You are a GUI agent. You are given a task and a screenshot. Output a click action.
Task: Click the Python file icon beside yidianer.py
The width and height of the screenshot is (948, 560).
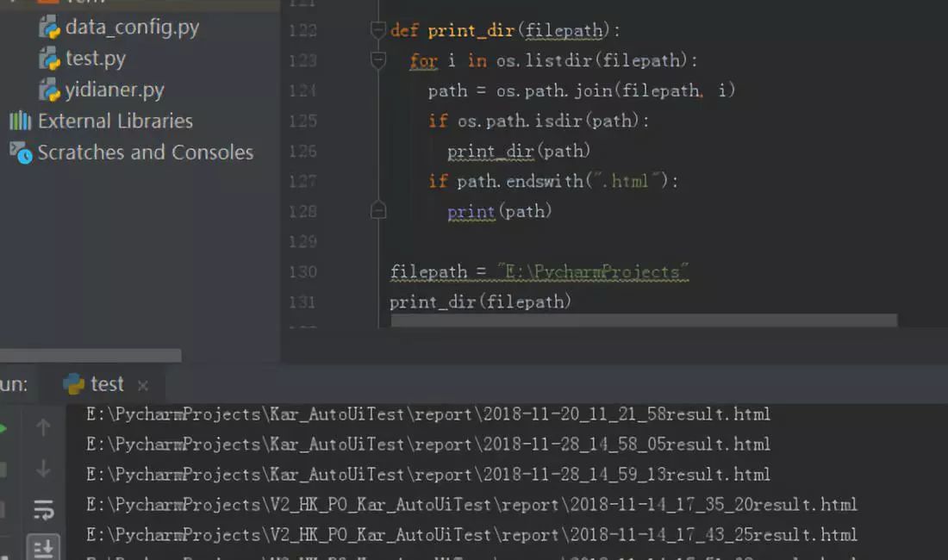click(x=50, y=90)
